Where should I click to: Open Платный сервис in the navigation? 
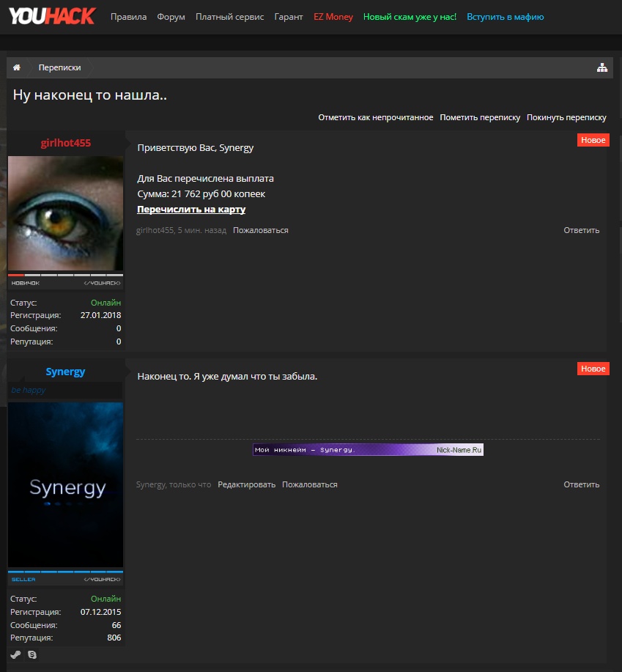pyautogui.click(x=229, y=17)
